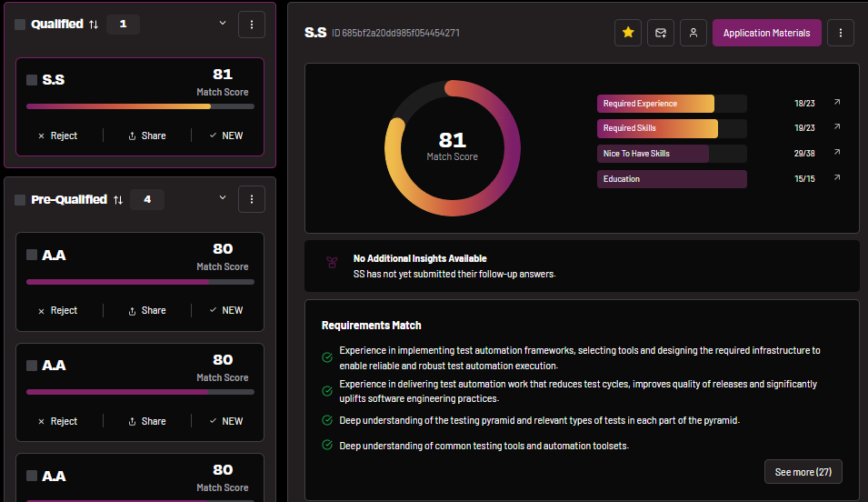Viewport: 868px width, 502px height.
Task: Open Education score details arrow
Action: 836,178
